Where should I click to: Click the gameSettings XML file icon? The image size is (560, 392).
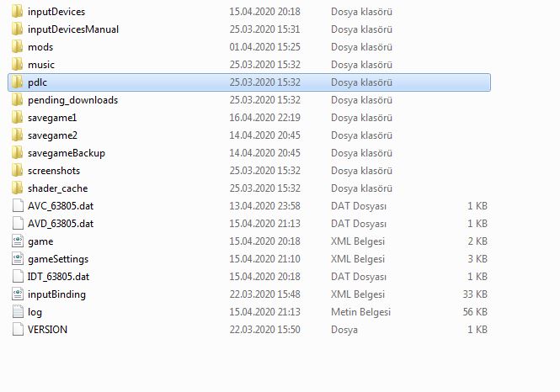[18, 258]
